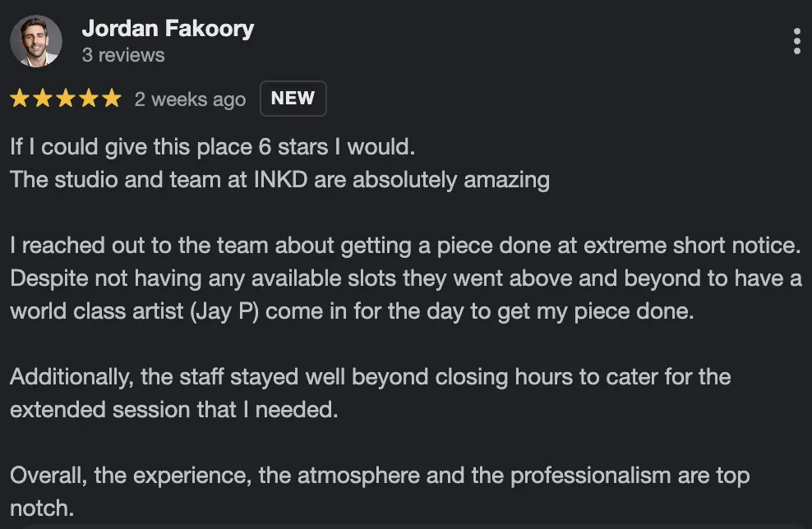Click the first gold rating star
Image resolution: width=812 pixels, height=529 pixels.
tap(20, 99)
